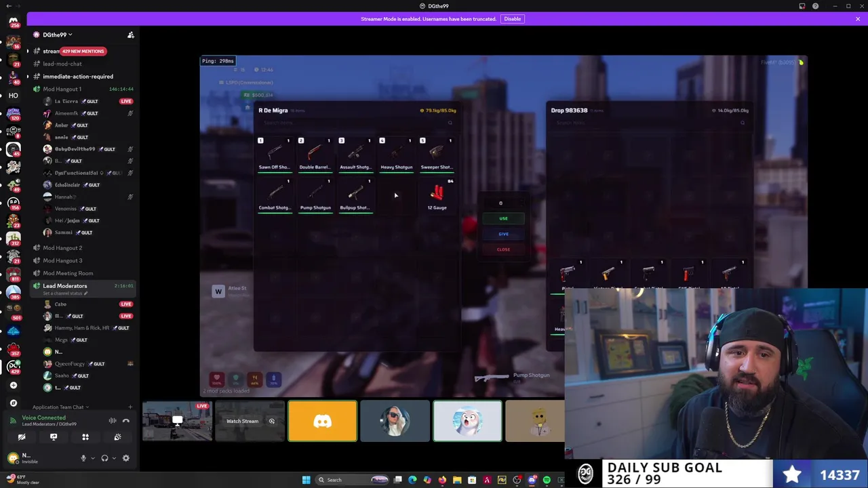Image resolution: width=868 pixels, height=488 pixels.
Task: Click Discord inbox icon in title bar
Action: [802, 6]
